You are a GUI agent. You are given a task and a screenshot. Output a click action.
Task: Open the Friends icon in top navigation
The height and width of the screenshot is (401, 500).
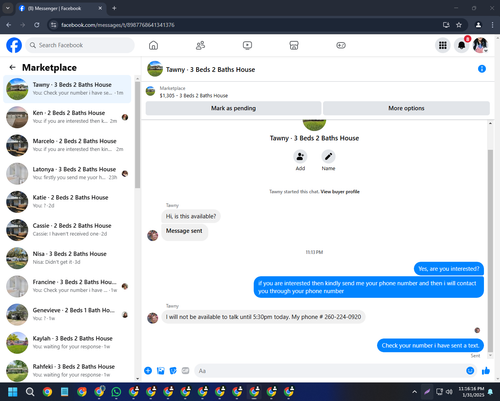point(200,45)
